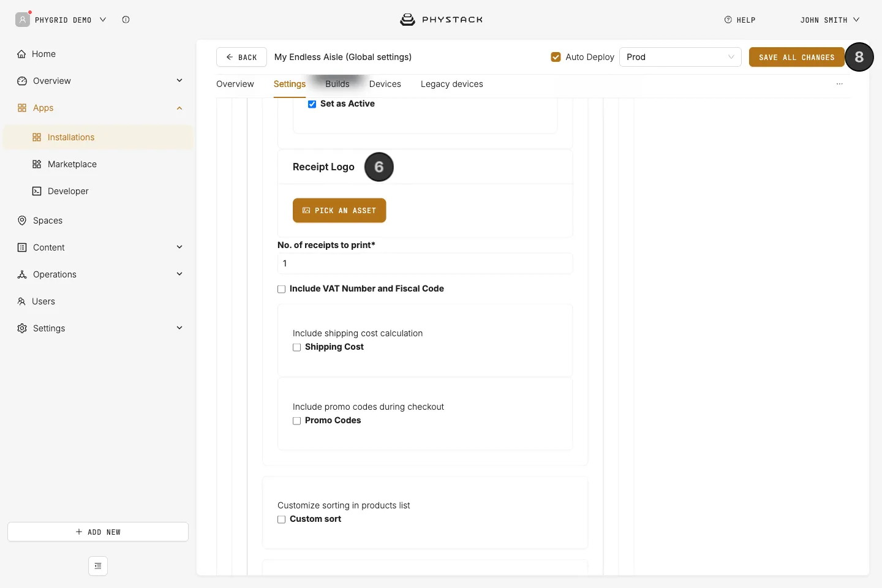Click the No. of receipts to print field
This screenshot has width=882, height=588.
pos(425,263)
